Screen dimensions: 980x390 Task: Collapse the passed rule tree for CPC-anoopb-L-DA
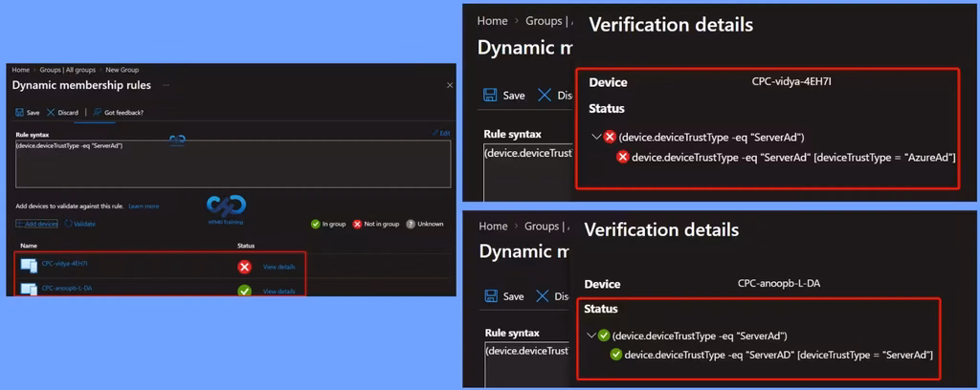point(591,336)
